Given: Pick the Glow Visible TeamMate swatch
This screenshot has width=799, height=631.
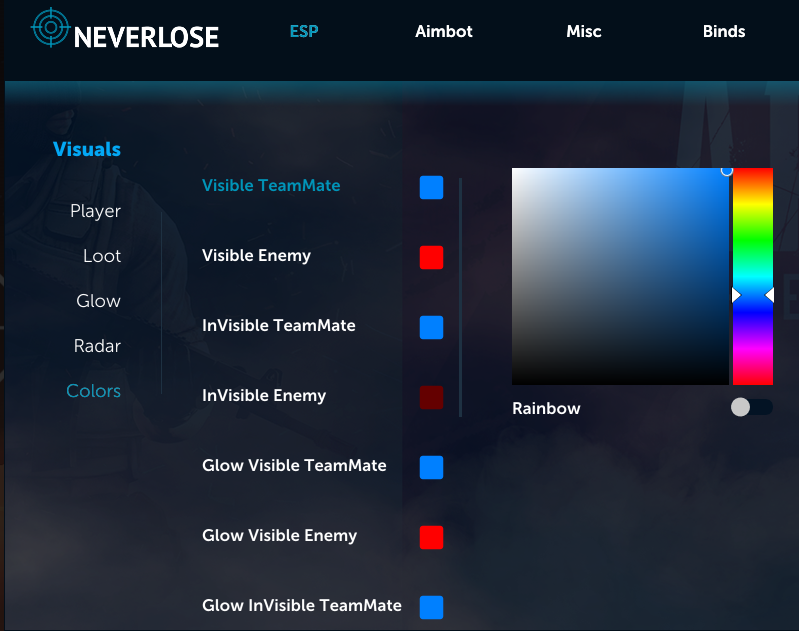Looking at the screenshot, I should [431, 467].
